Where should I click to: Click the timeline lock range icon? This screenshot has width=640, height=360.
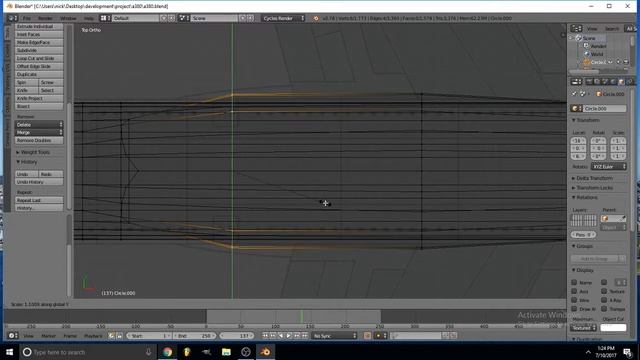coord(119,336)
